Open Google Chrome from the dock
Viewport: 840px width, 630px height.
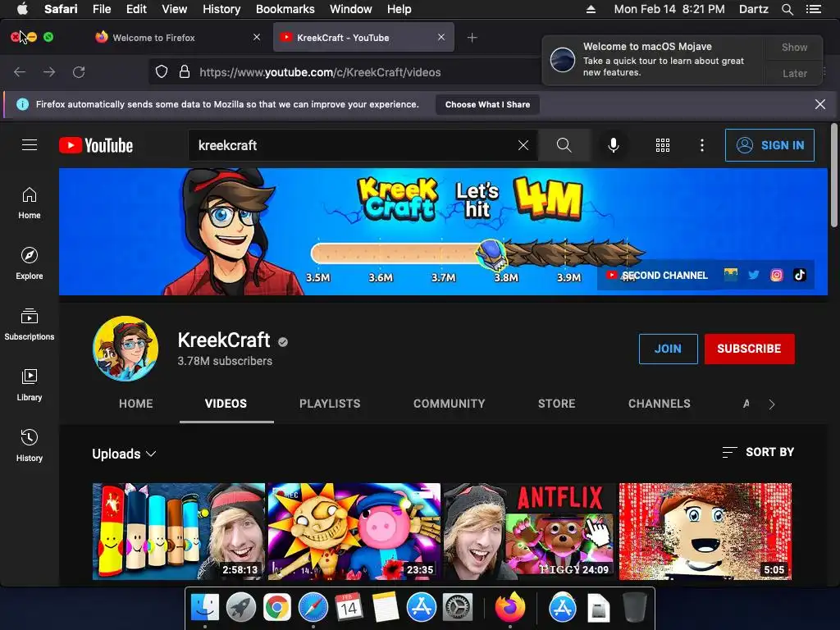pos(277,608)
